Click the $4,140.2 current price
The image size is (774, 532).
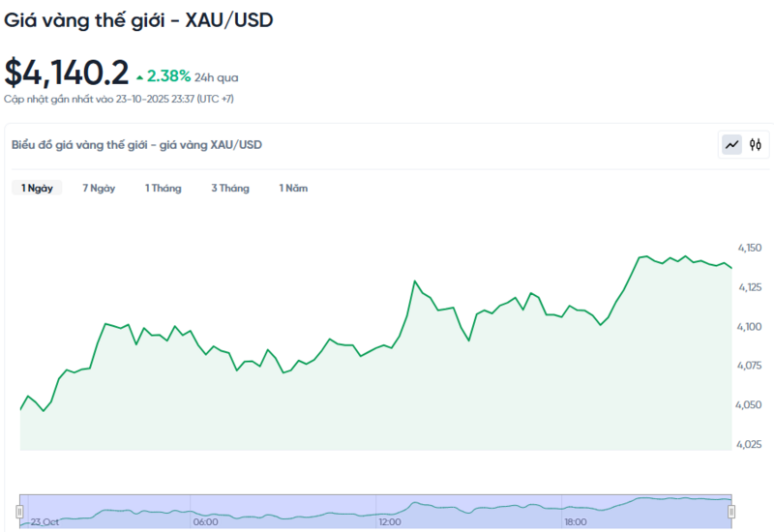point(67,73)
